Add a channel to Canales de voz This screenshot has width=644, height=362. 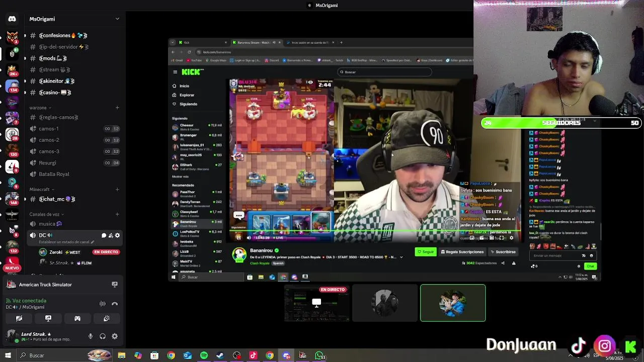coord(117,214)
